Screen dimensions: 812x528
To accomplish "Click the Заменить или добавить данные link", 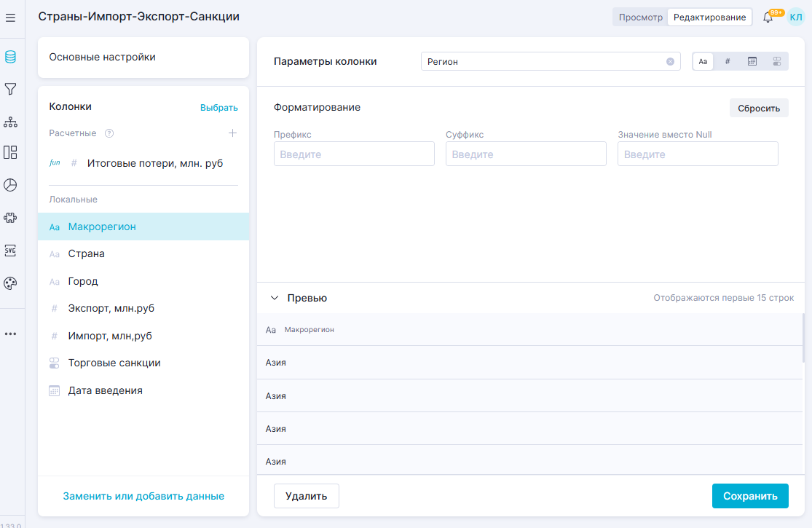I will click(143, 496).
